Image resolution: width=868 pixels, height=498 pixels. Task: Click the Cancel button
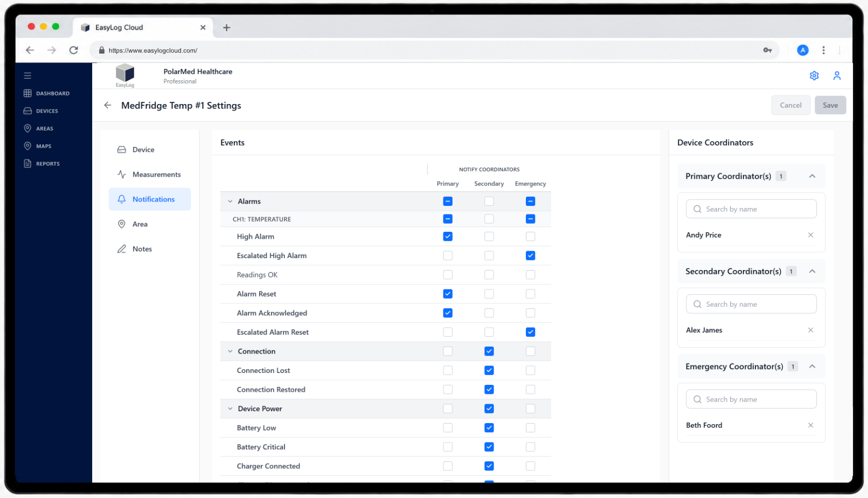tap(791, 105)
